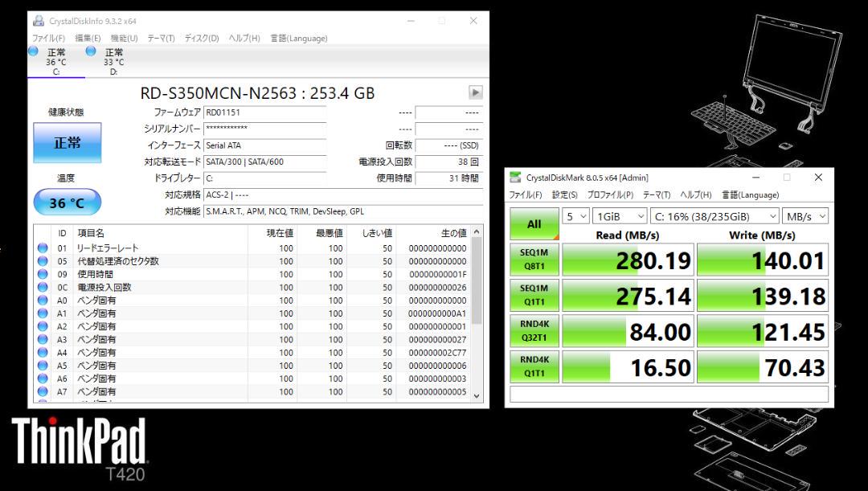Open 言語(Language) menu in CrystalDiskInfo

coord(299,39)
